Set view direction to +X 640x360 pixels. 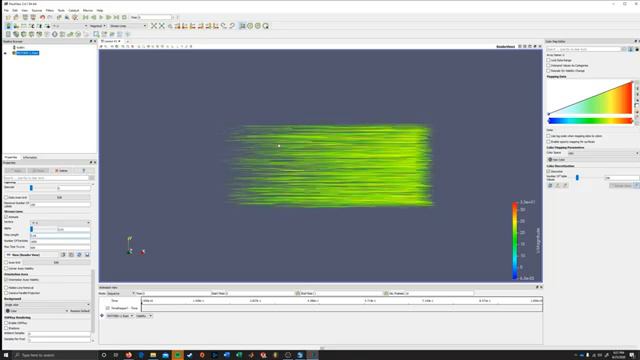tap(178, 26)
